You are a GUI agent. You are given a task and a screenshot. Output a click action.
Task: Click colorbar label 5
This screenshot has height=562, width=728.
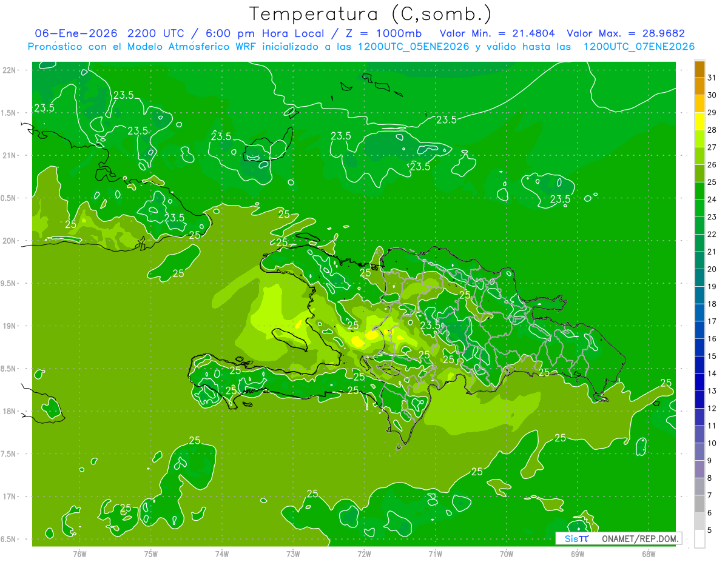coord(710,530)
